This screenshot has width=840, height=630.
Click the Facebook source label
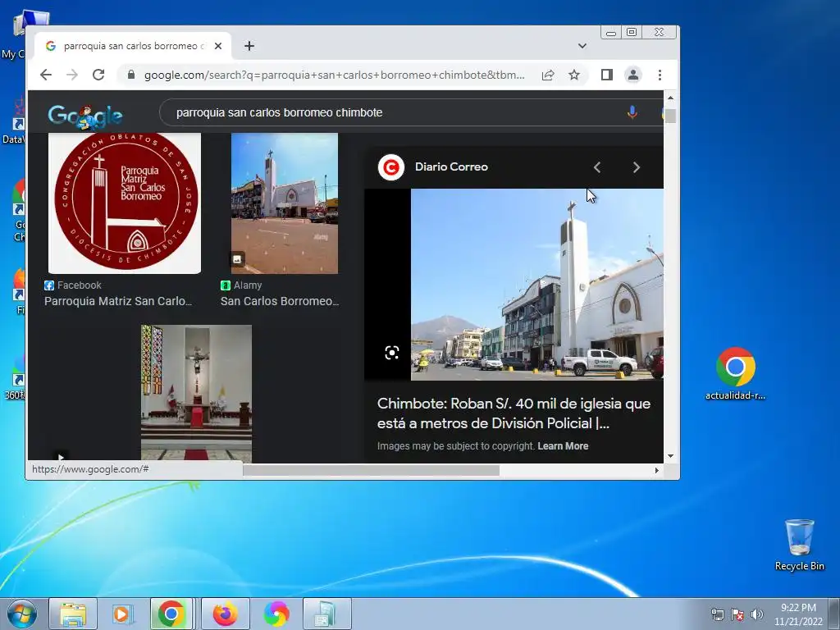coord(80,285)
